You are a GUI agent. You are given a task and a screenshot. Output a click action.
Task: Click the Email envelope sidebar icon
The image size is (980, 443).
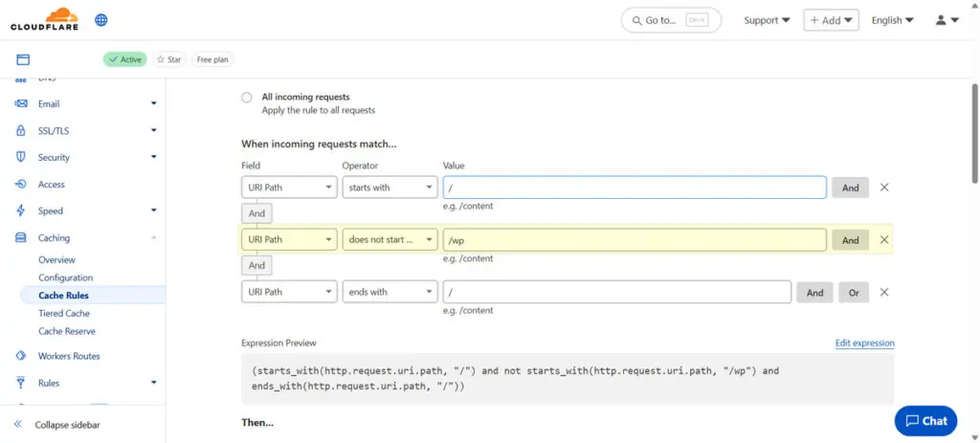[21, 104]
